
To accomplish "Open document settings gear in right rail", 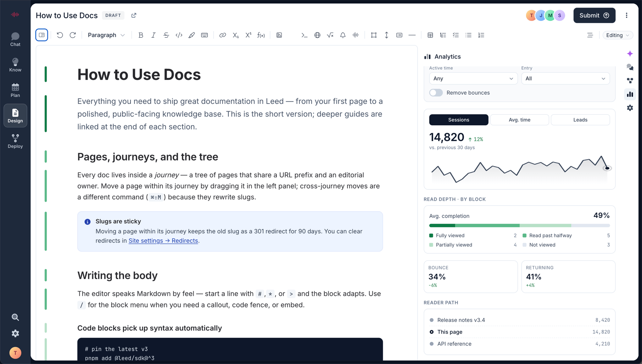I will coord(630,108).
